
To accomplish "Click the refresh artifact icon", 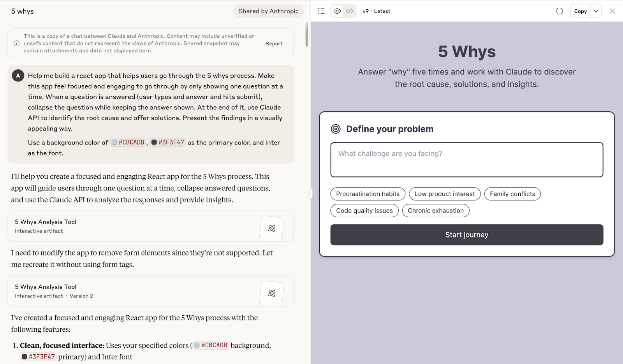I will click(559, 11).
